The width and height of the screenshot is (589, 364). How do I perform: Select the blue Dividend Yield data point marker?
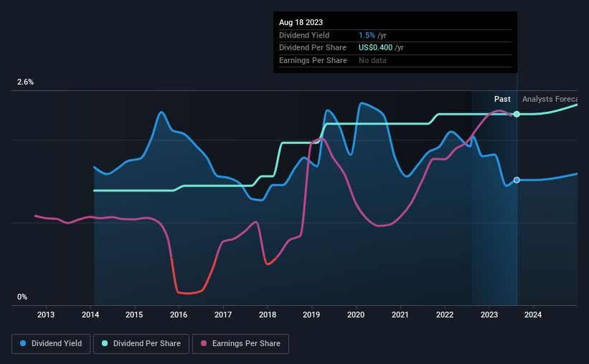point(517,180)
